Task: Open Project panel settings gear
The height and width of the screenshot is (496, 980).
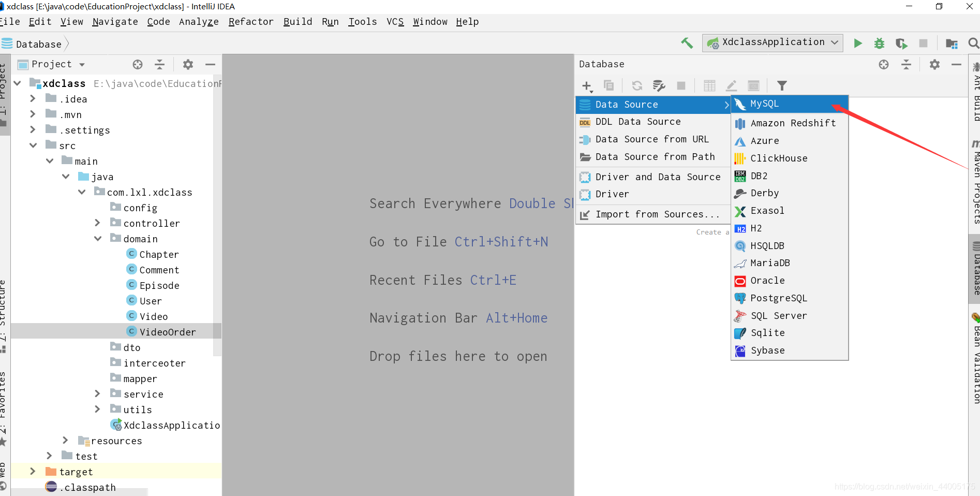Action: [188, 64]
